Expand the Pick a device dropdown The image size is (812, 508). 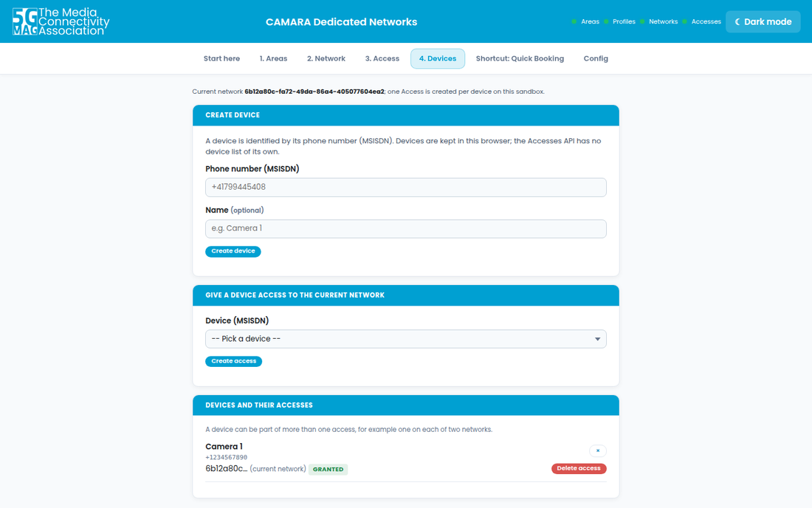pyautogui.click(x=405, y=339)
